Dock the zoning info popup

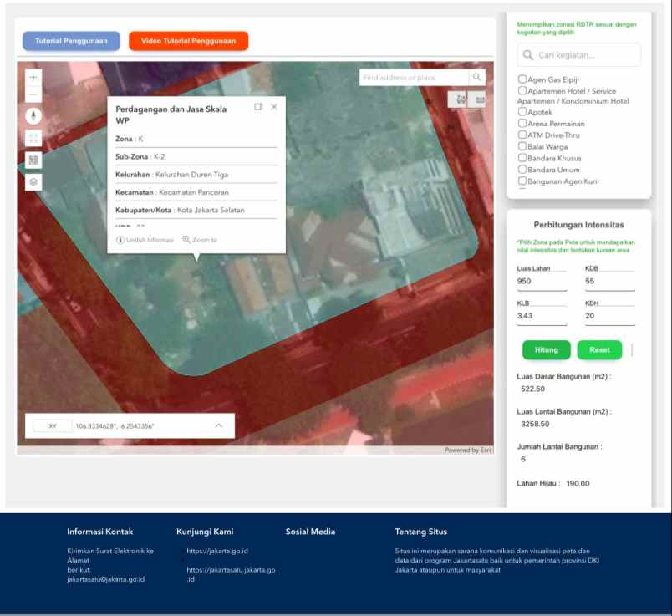click(258, 107)
